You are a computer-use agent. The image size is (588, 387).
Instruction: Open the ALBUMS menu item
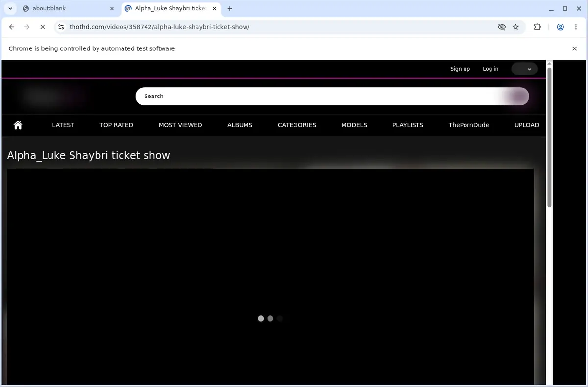pyautogui.click(x=240, y=125)
